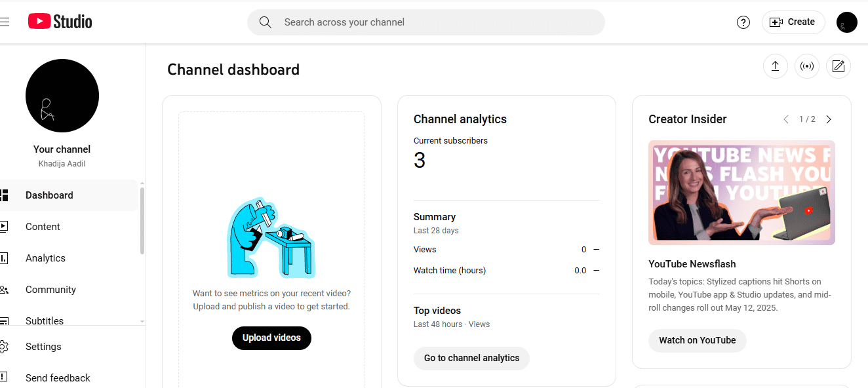This screenshot has width=868, height=388.
Task: Select the Go live broadcast icon
Action: [806, 66]
